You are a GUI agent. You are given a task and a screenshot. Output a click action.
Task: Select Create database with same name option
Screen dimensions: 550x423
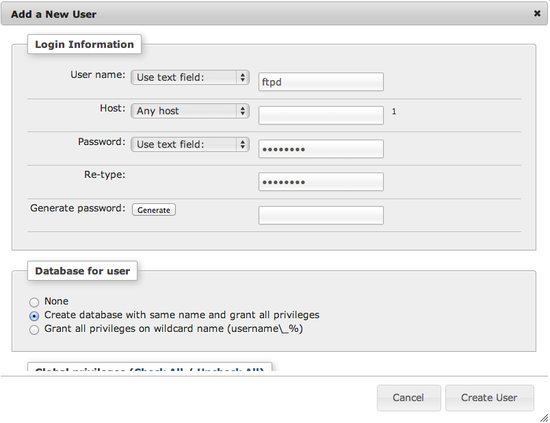34,316
